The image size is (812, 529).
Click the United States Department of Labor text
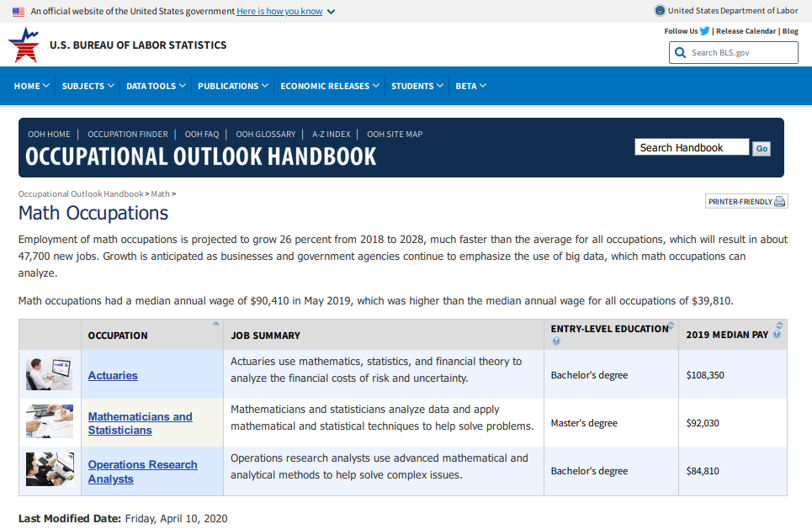pyautogui.click(x=733, y=10)
